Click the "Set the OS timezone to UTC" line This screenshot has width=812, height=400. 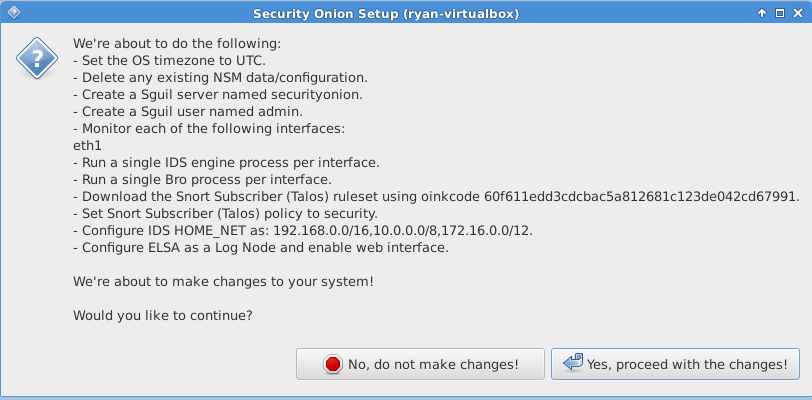[x=169, y=61]
